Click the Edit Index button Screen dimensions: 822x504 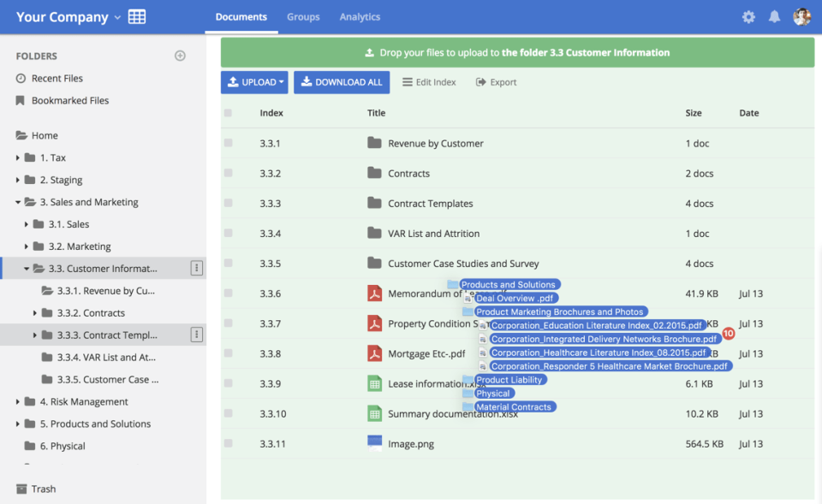(429, 82)
